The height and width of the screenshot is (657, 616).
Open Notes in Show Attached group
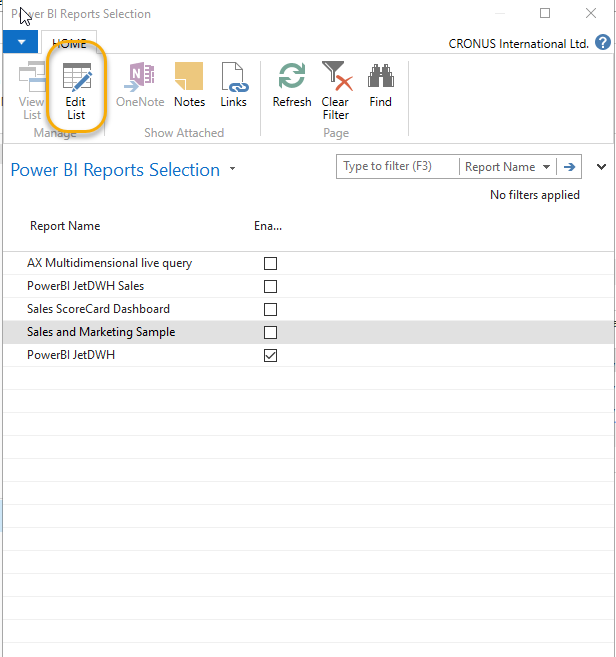189,85
